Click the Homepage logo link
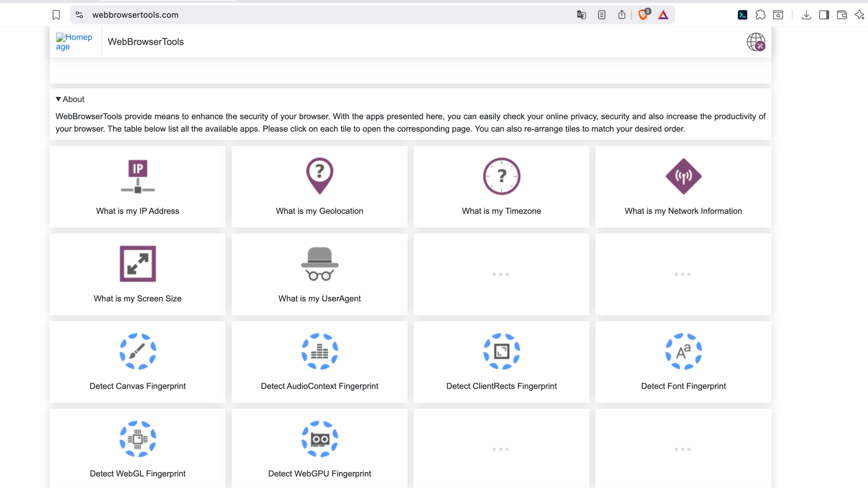Viewport: 868px width, 488px height. tap(74, 42)
